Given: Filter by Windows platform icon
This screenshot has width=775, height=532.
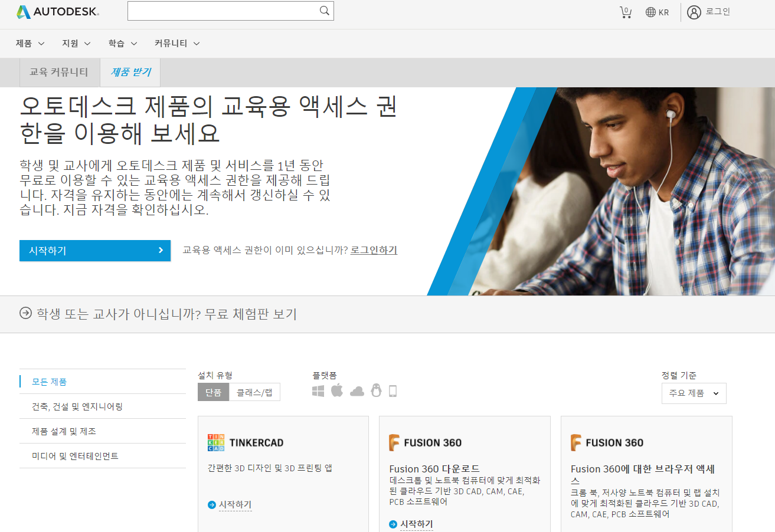Looking at the screenshot, I should 318,391.
